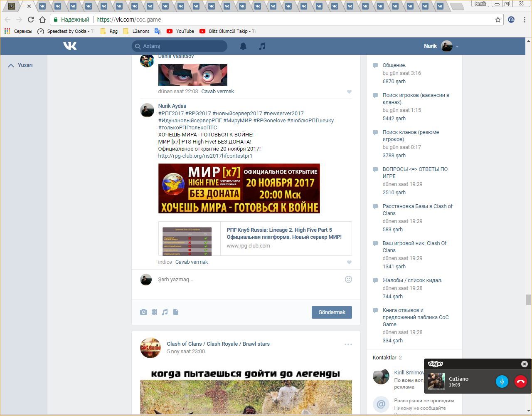This screenshot has width=532, height=416.
Task: Open Daniil Vasiltsov's attached cartoon image
Action: pyautogui.click(x=193, y=75)
